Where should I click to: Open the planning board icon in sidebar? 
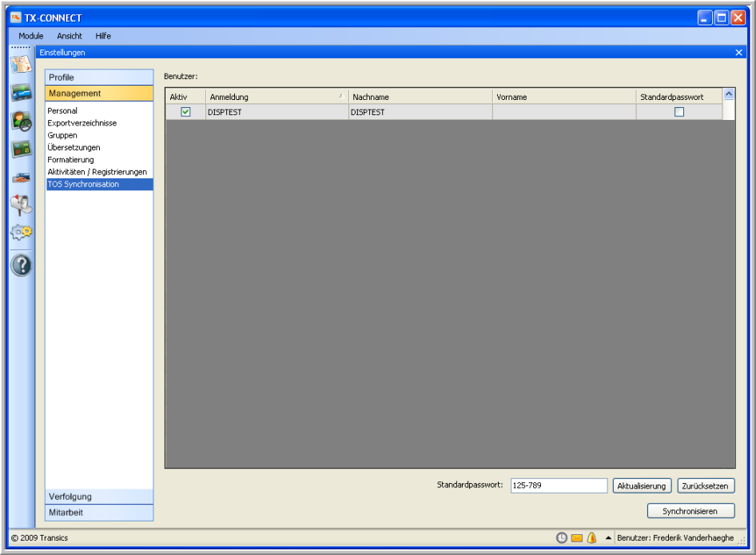22,149
